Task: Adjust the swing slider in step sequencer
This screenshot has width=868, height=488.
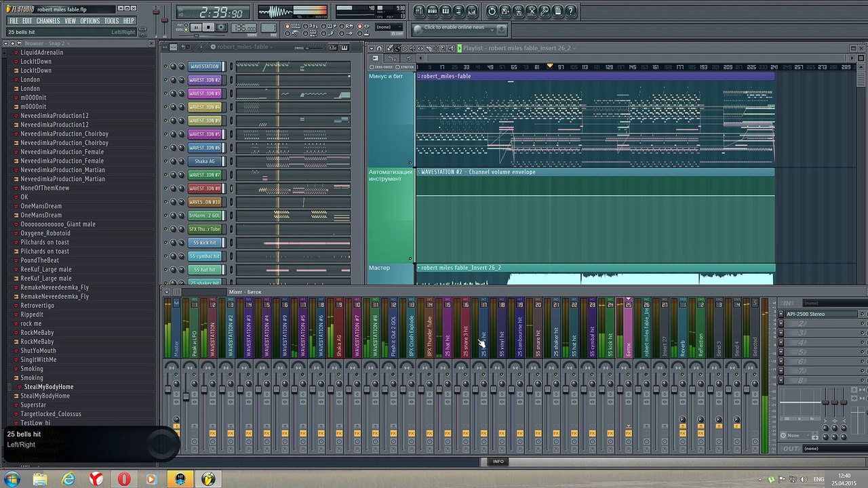Action: pyautogui.click(x=315, y=48)
